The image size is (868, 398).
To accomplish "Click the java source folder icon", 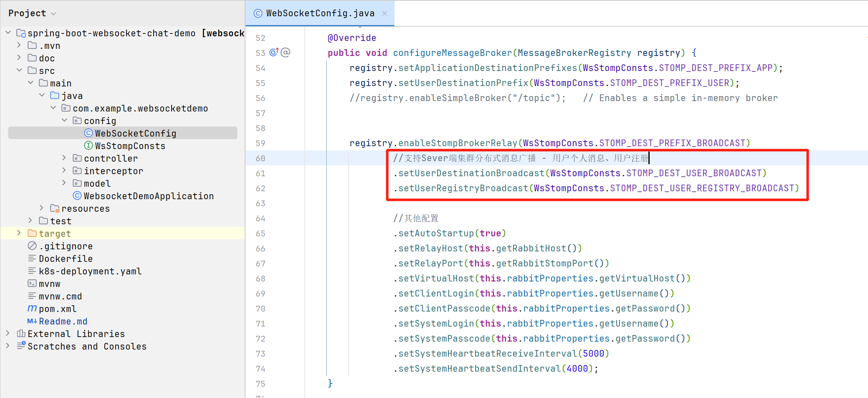I will [55, 95].
